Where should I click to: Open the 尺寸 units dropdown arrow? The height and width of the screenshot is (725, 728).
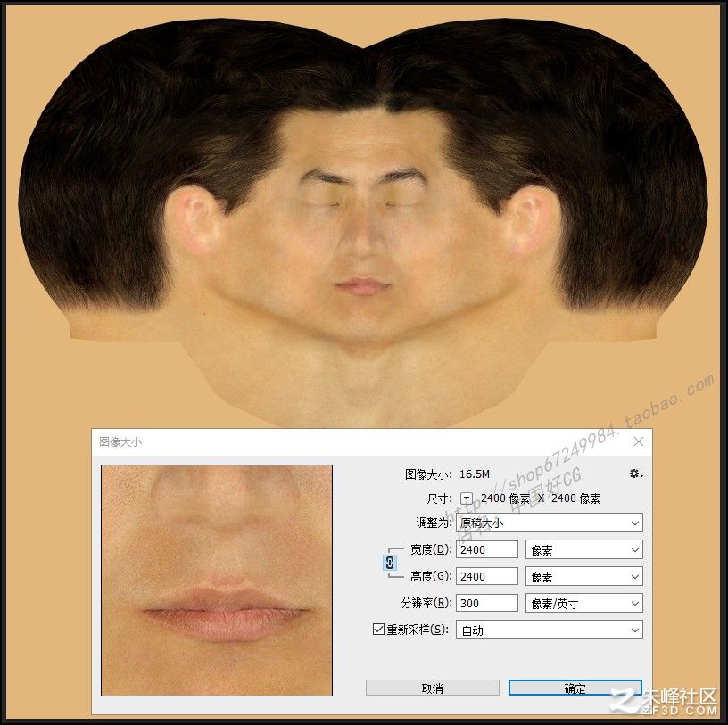coord(467,498)
